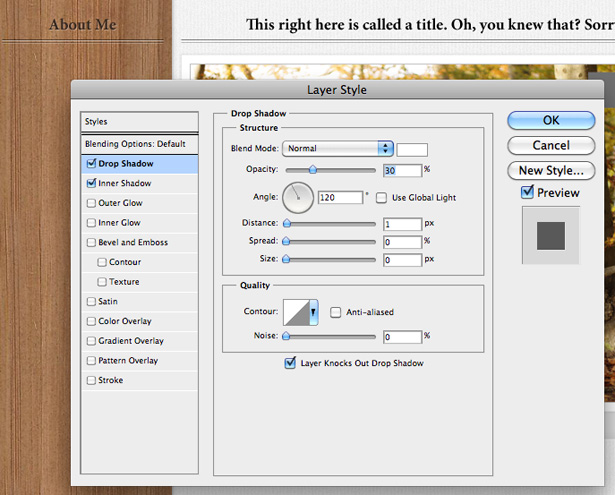
Task: Uncheck the Drop Shadow checkbox
Action: tap(91, 163)
